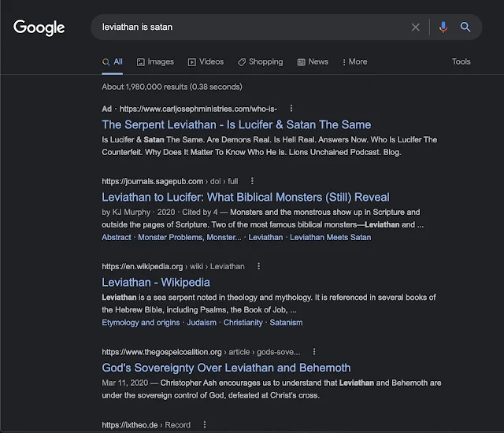
Task: Open the 'Leviathan - Wikipedia' result
Action: point(156,283)
